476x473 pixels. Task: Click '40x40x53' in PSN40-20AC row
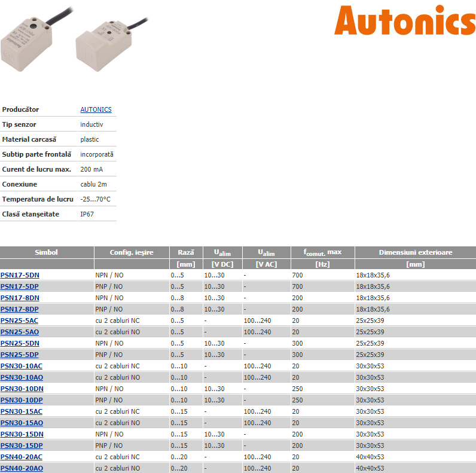point(370,457)
